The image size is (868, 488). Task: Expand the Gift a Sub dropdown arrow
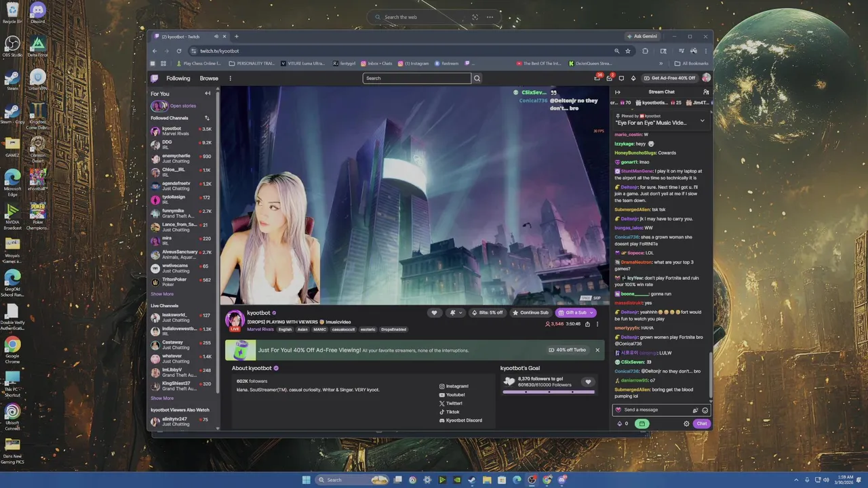coord(591,312)
